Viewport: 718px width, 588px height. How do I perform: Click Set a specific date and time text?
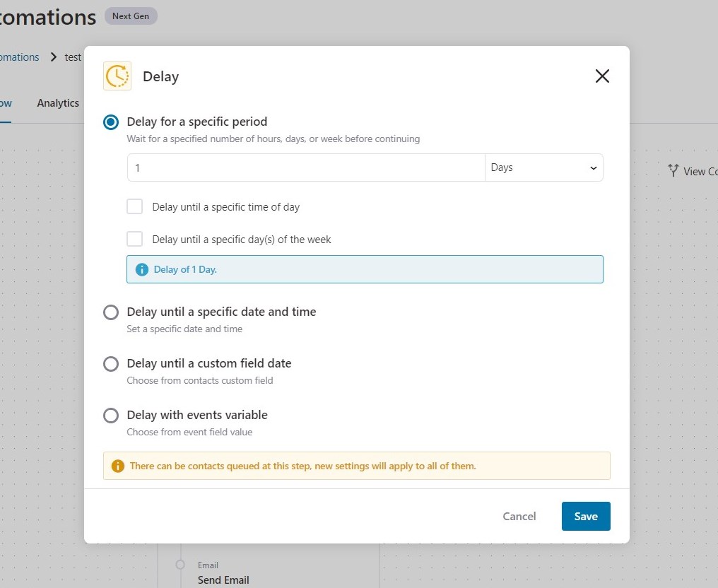(x=184, y=329)
